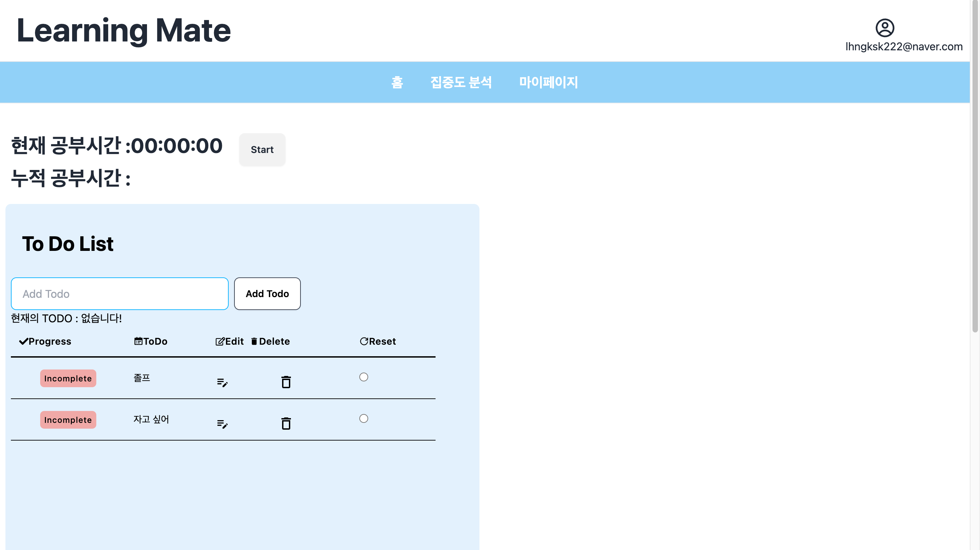Click the ToDo calendar header icon
980x550 pixels.
pos(138,341)
